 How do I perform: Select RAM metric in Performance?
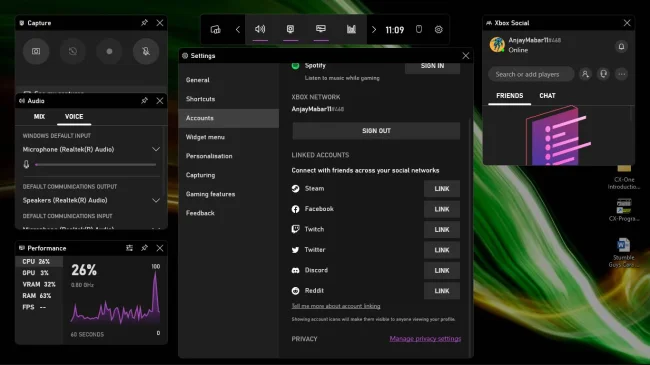(x=39, y=296)
